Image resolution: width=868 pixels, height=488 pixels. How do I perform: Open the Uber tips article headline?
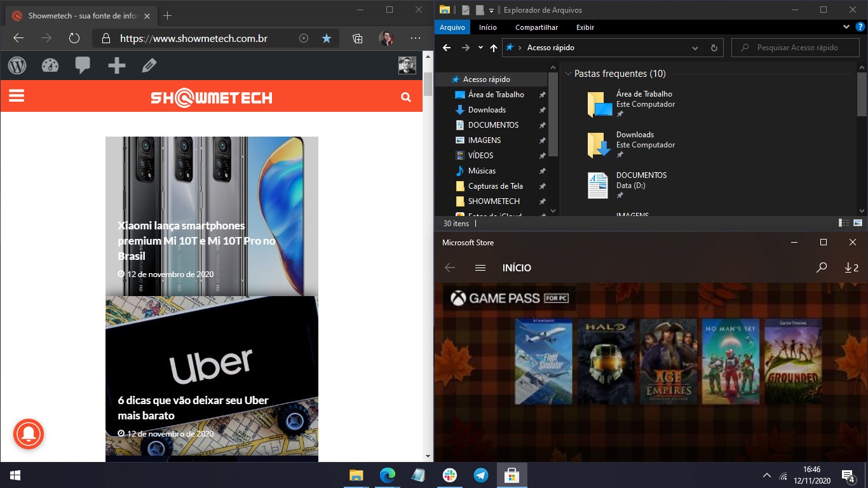(x=193, y=408)
